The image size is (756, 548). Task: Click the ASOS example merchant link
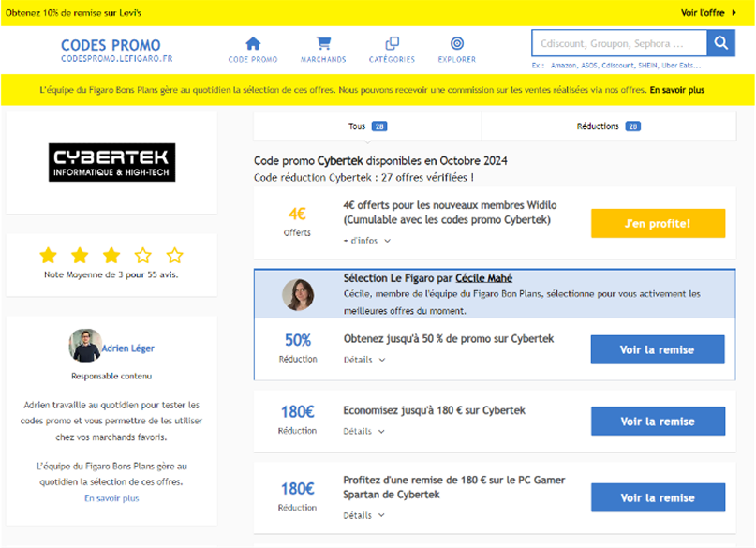pyautogui.click(x=589, y=66)
